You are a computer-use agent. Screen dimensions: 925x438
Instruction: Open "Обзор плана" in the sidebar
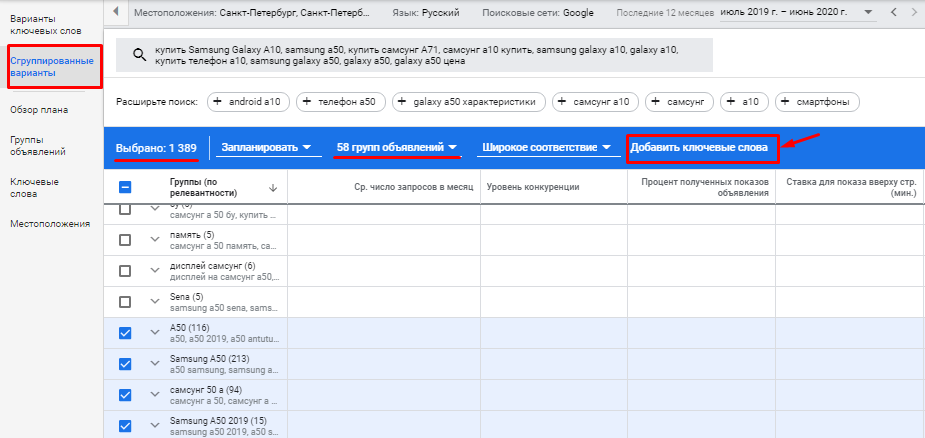(39, 109)
